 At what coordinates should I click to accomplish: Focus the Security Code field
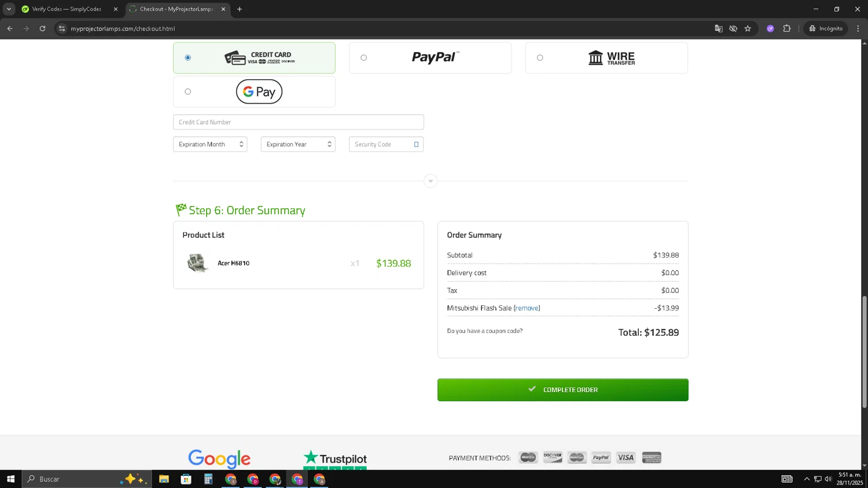[x=386, y=145]
